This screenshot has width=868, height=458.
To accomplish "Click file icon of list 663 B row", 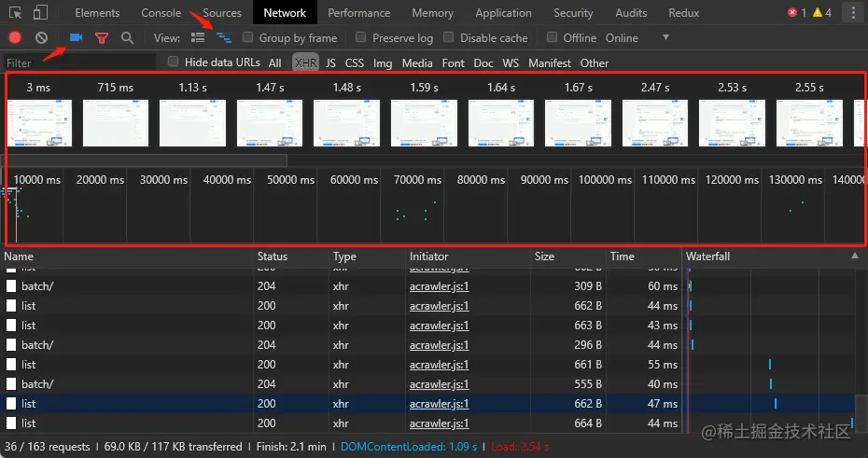I will pyautogui.click(x=11, y=326).
